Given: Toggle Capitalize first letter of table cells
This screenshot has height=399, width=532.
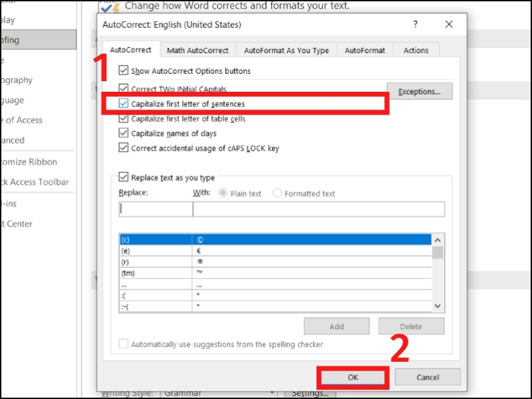Looking at the screenshot, I should [x=124, y=118].
